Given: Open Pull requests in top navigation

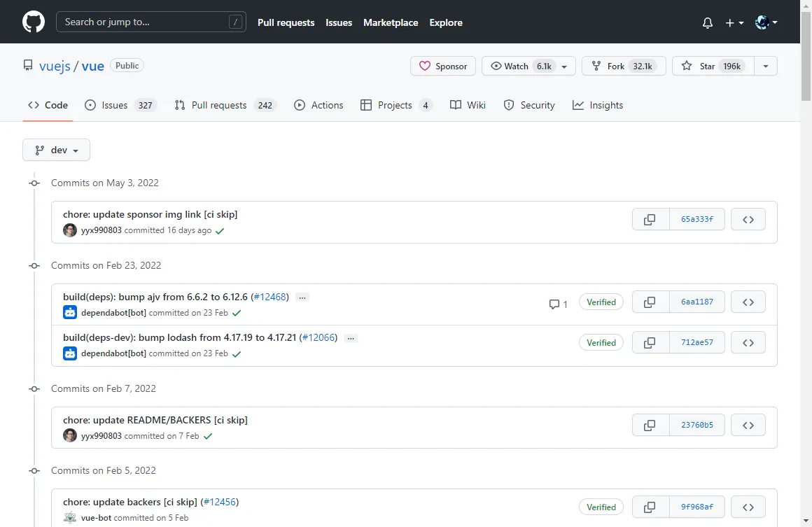Looking at the screenshot, I should tap(286, 23).
